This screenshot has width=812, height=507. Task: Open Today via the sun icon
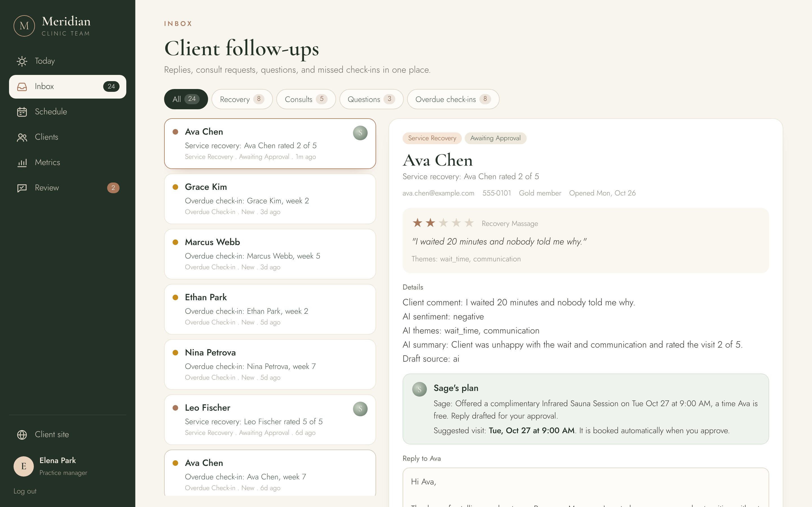(22, 61)
